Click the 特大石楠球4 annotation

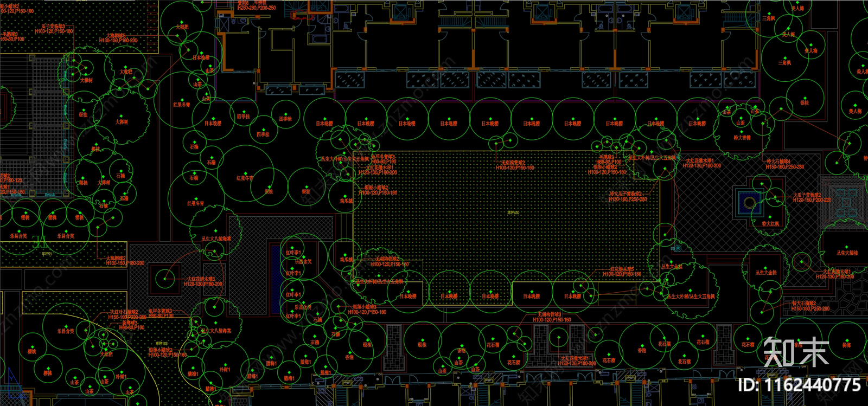pyautogui.click(x=778, y=161)
